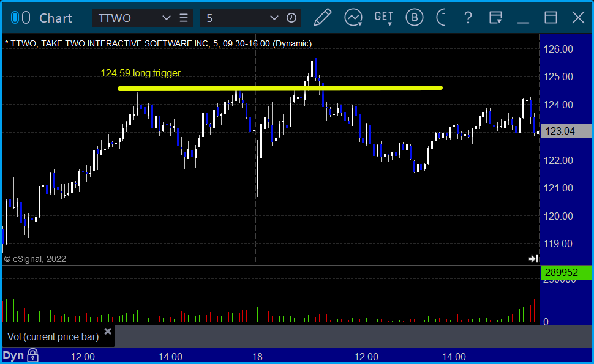Click the 122.00 price axis label
The width and height of the screenshot is (594, 364).
click(x=558, y=160)
